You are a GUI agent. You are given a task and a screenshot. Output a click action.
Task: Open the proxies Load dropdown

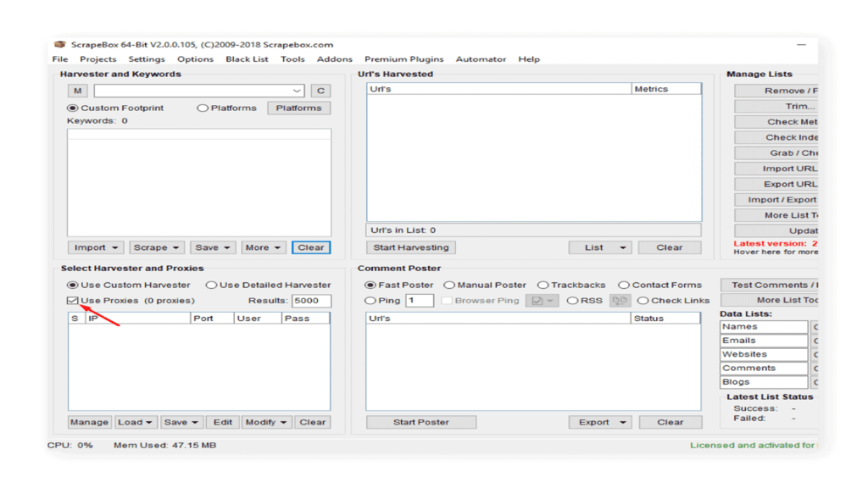coord(135,422)
